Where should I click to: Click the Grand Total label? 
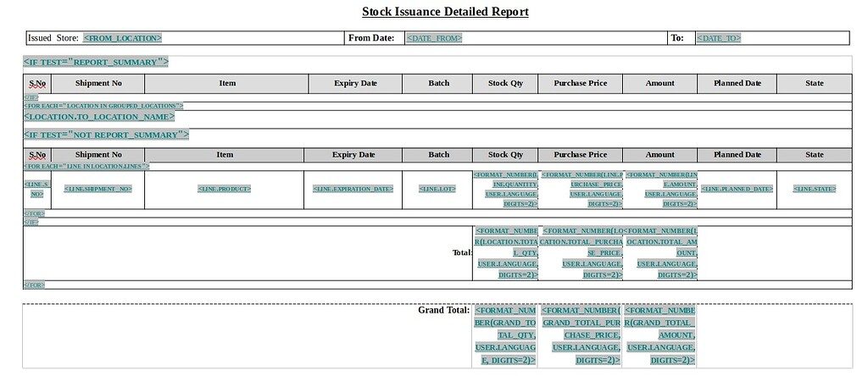tap(443, 310)
